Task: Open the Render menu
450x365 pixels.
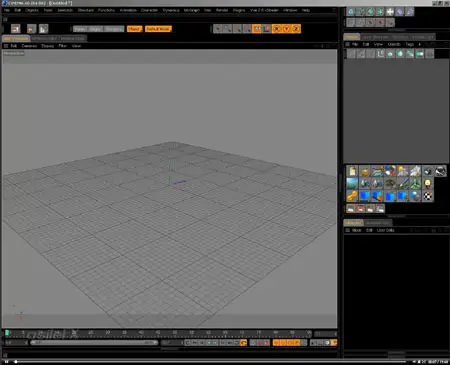Action: pos(222,10)
